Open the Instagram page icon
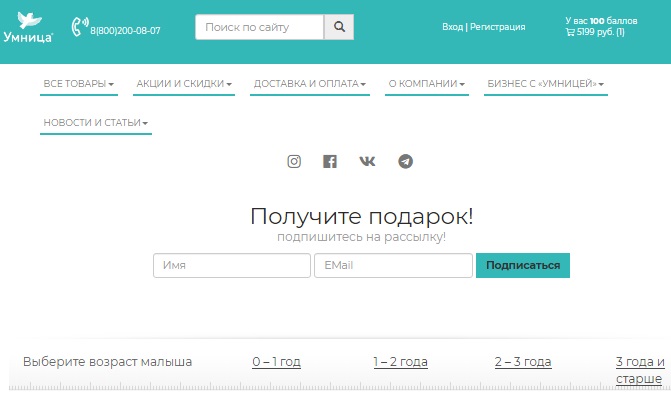Image resolution: width=671 pixels, height=396 pixels. 294,161
